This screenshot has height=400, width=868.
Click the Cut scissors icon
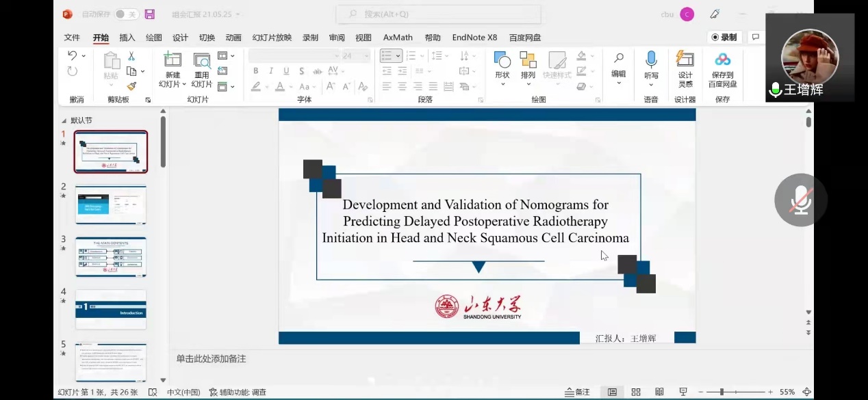click(x=131, y=56)
